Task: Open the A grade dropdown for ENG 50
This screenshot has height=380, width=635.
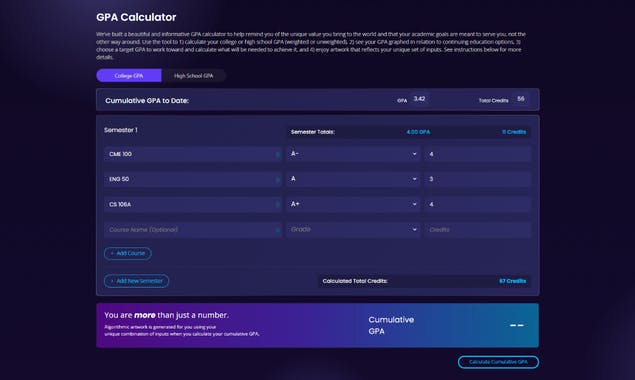Action: pos(354,179)
